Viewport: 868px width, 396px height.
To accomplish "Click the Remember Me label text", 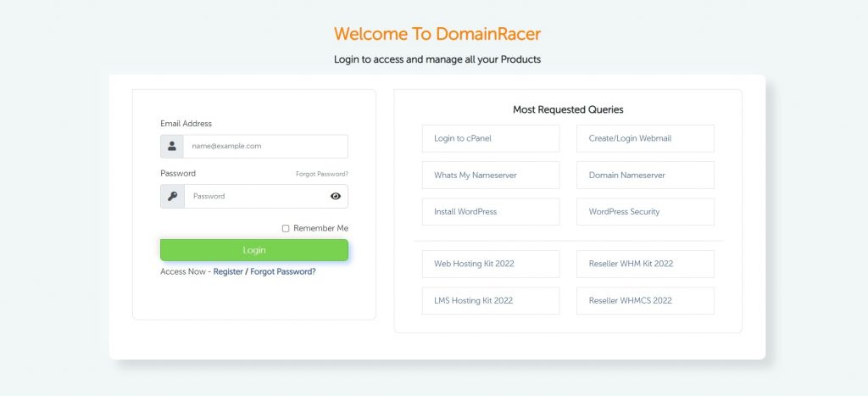I will coord(320,228).
